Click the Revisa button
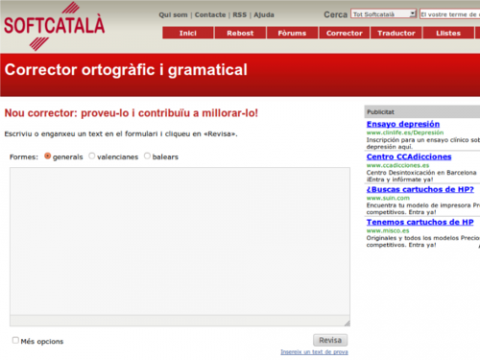480x360 pixels. tap(330, 340)
